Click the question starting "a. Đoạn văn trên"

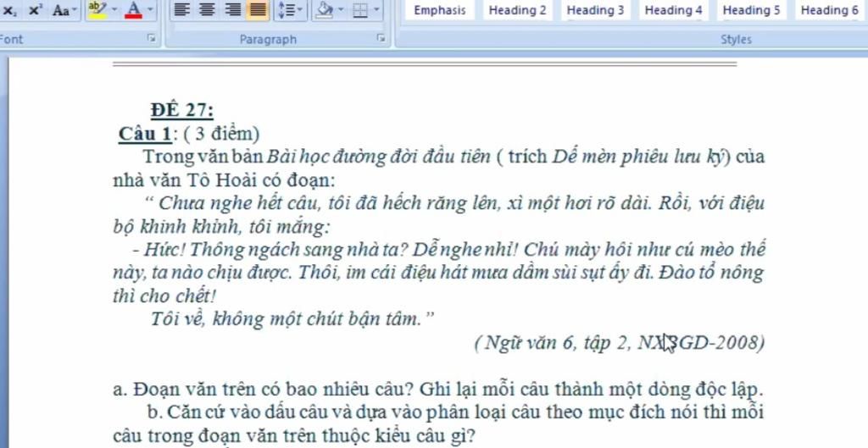438,389
